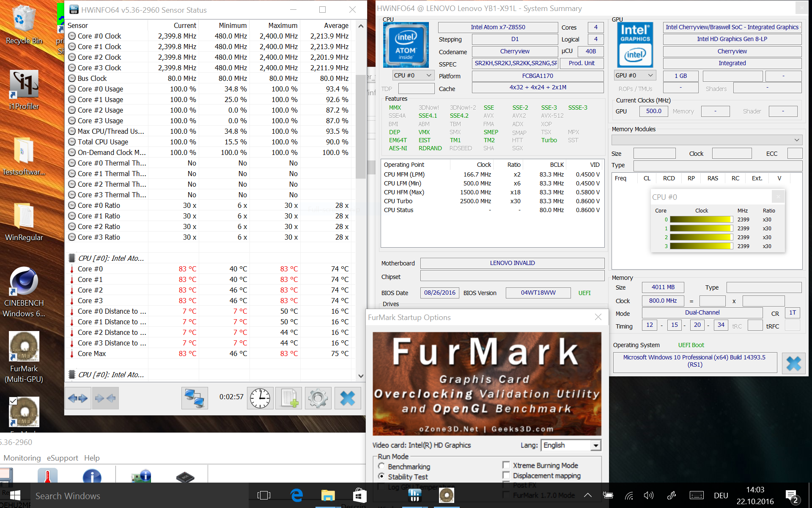Click the Total CPU Usage sensor row

tap(209, 142)
